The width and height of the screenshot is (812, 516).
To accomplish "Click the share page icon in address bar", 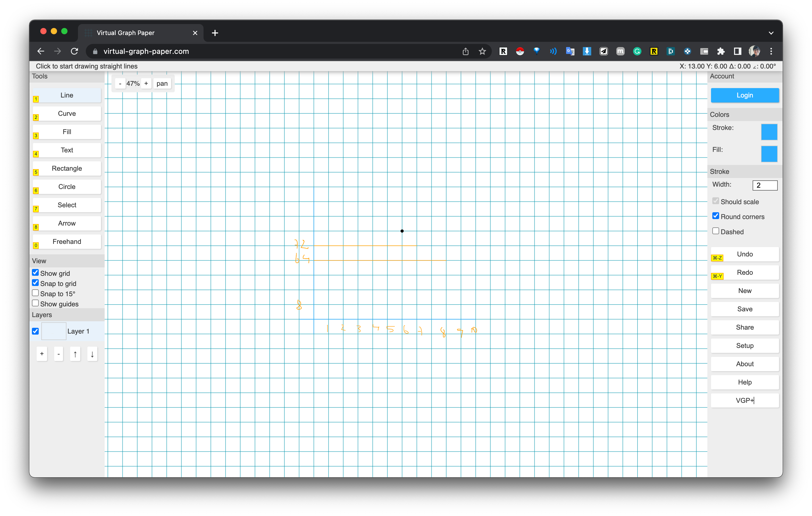I will (x=465, y=51).
